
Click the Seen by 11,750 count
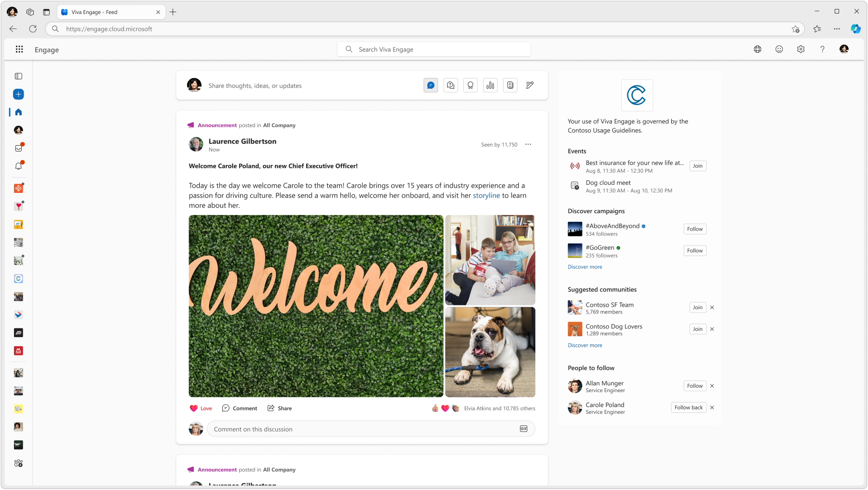point(499,145)
